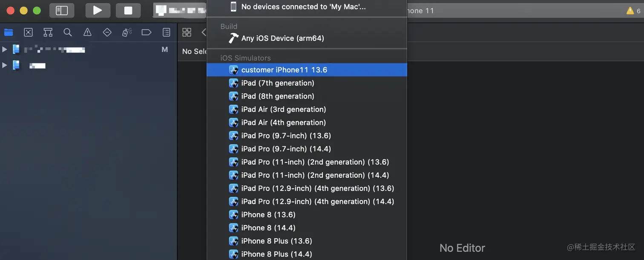Select iPad Air (4th generation) simulator
This screenshot has width=644, height=260.
[283, 123]
